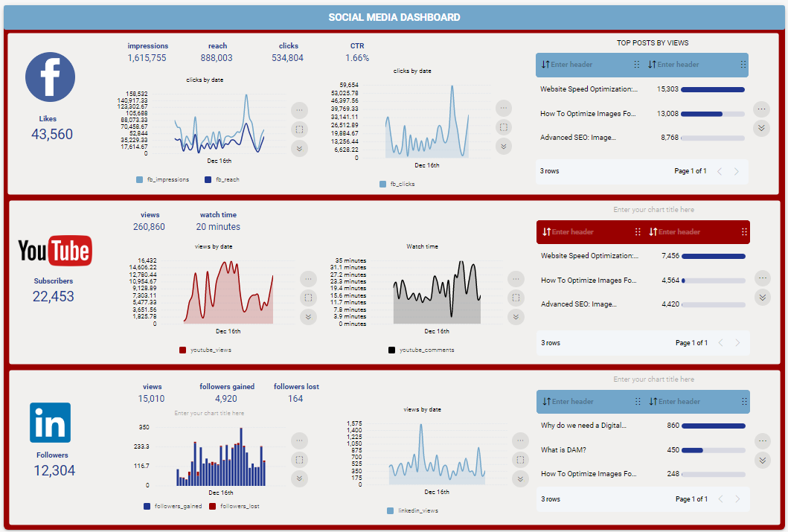The height and width of the screenshot is (532, 788).
Task: Toggle youtube_comments series in chart legend
Action: pyautogui.click(x=421, y=350)
